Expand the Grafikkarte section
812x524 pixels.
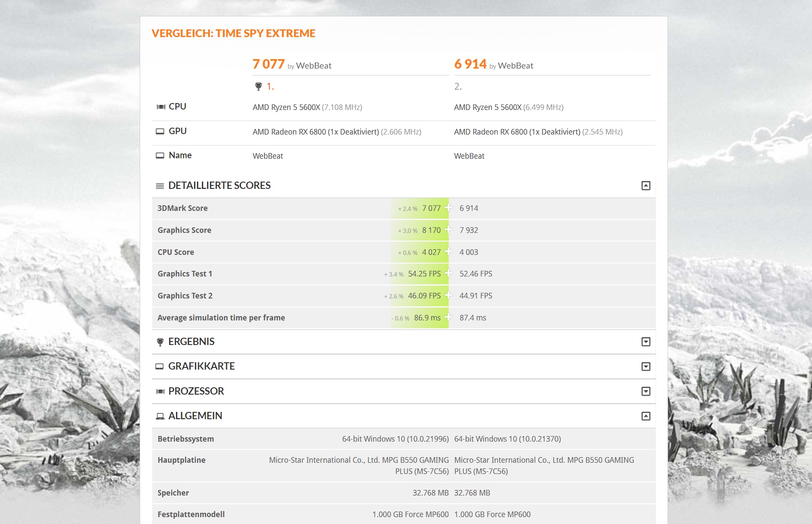click(646, 366)
